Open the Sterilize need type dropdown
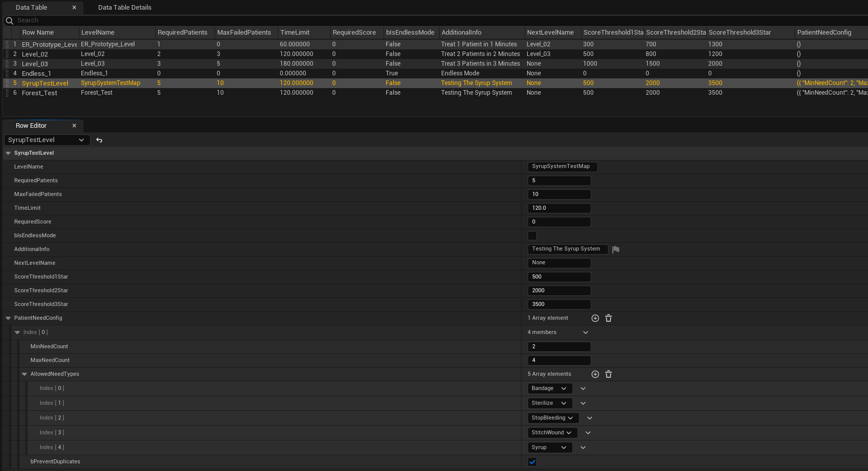Screen dimensions: 868x471 click(550, 403)
